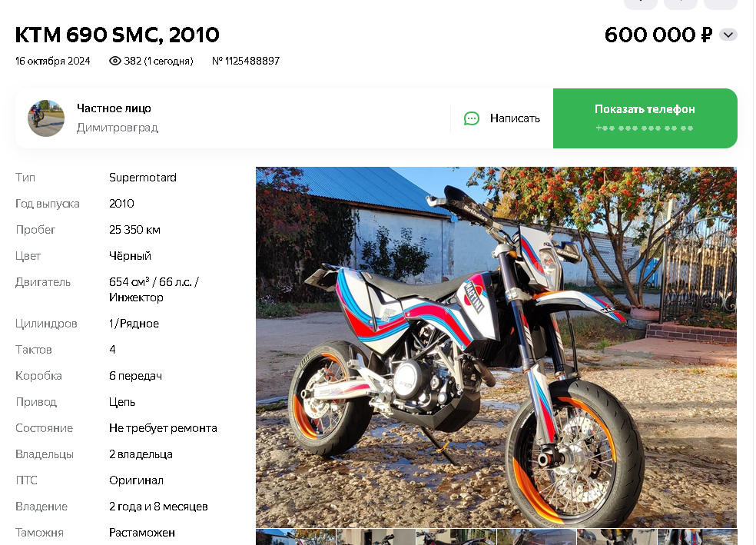This screenshot has width=756, height=545.
Task: Open the seller's round avatar photo
Action: point(46,118)
